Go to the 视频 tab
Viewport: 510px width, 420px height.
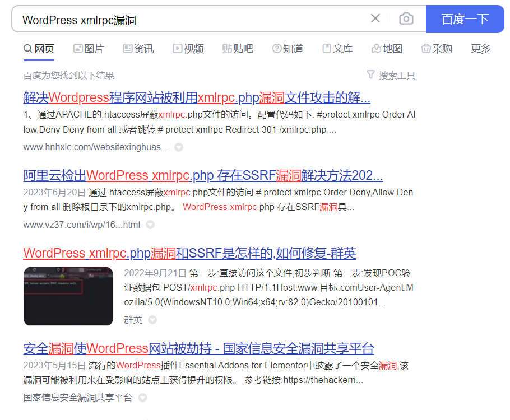pyautogui.click(x=188, y=49)
